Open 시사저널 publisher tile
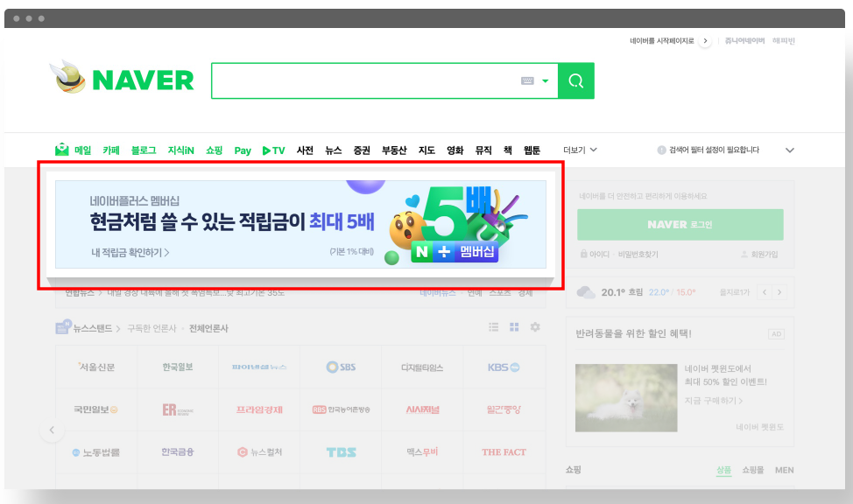Image resolution: width=853 pixels, height=504 pixels. [422, 409]
